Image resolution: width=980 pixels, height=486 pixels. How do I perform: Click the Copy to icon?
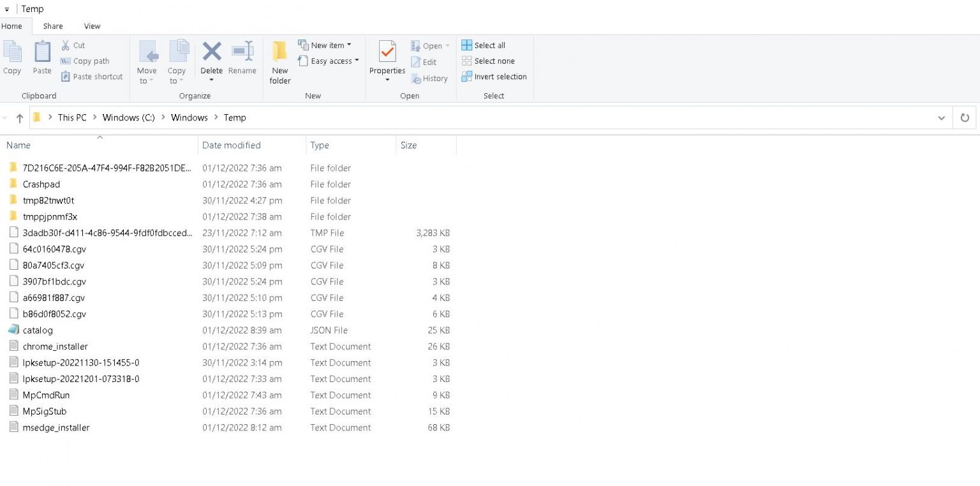pyautogui.click(x=178, y=52)
